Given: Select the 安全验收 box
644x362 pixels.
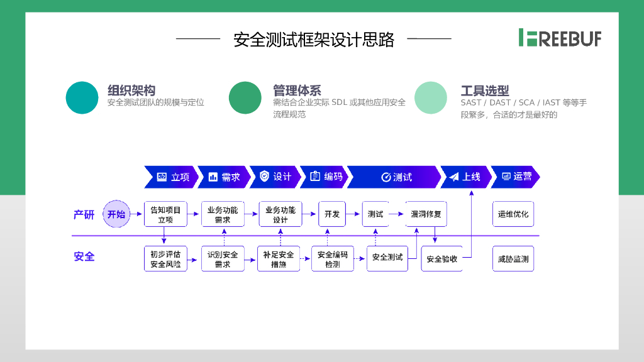Looking at the screenshot, I should pyautogui.click(x=441, y=259).
